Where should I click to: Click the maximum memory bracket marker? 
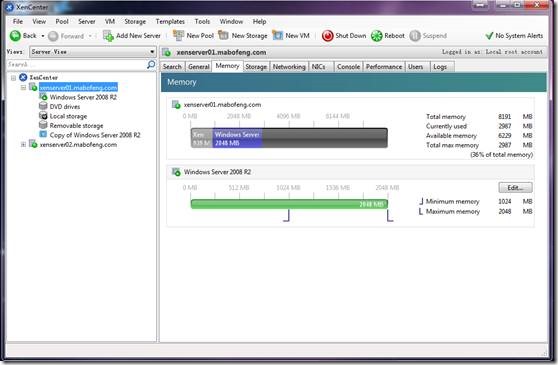coord(390,216)
